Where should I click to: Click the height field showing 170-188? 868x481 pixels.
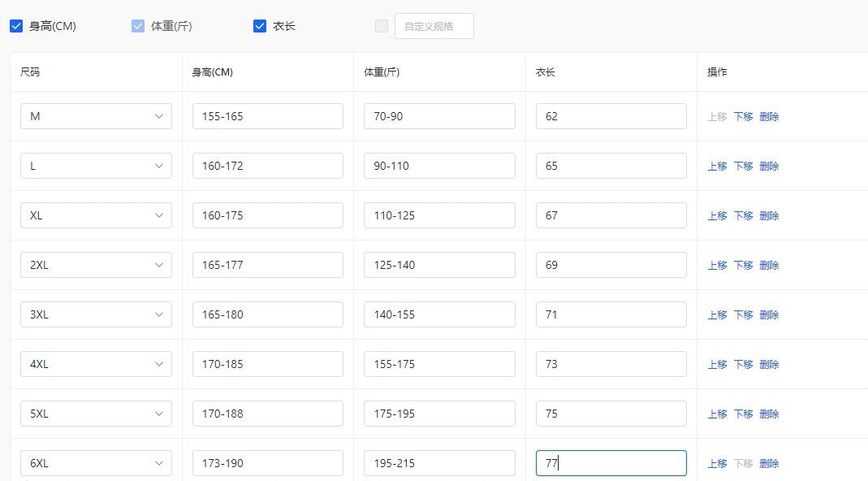[267, 414]
